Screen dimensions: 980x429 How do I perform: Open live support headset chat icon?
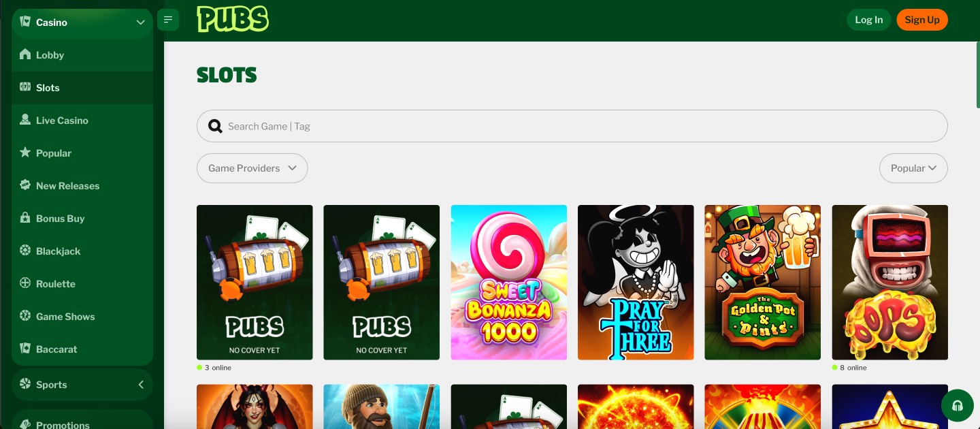pos(957,406)
